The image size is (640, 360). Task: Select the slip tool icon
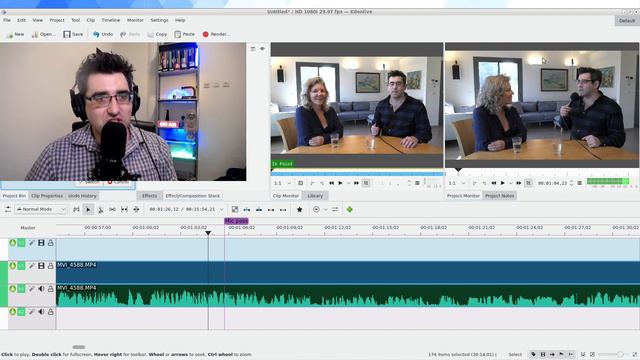tap(124, 209)
